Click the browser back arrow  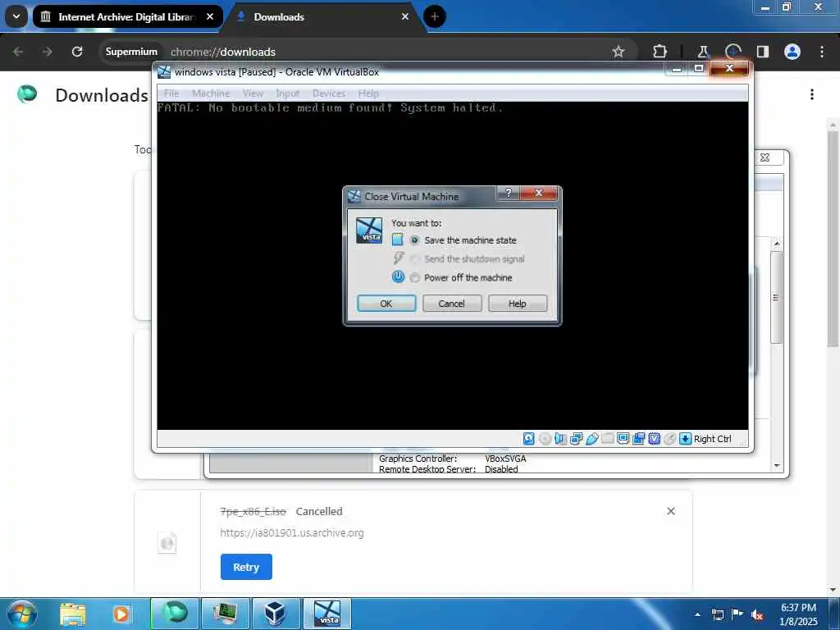(18, 52)
